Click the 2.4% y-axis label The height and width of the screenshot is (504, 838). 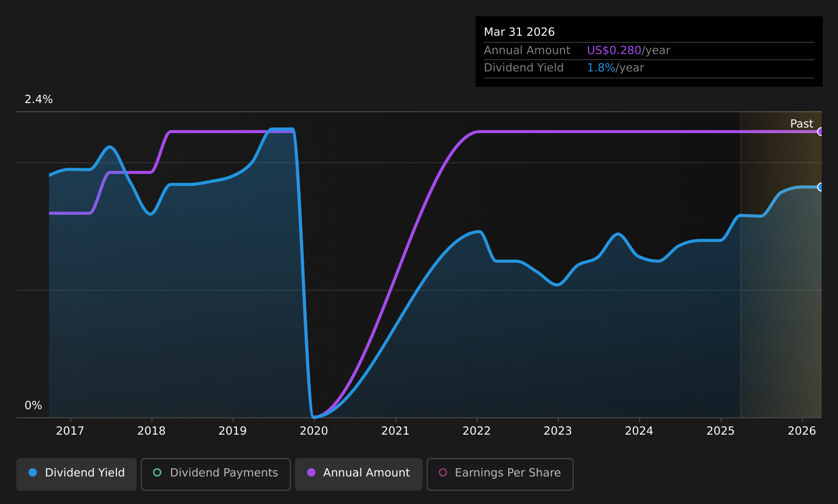pyautogui.click(x=39, y=99)
